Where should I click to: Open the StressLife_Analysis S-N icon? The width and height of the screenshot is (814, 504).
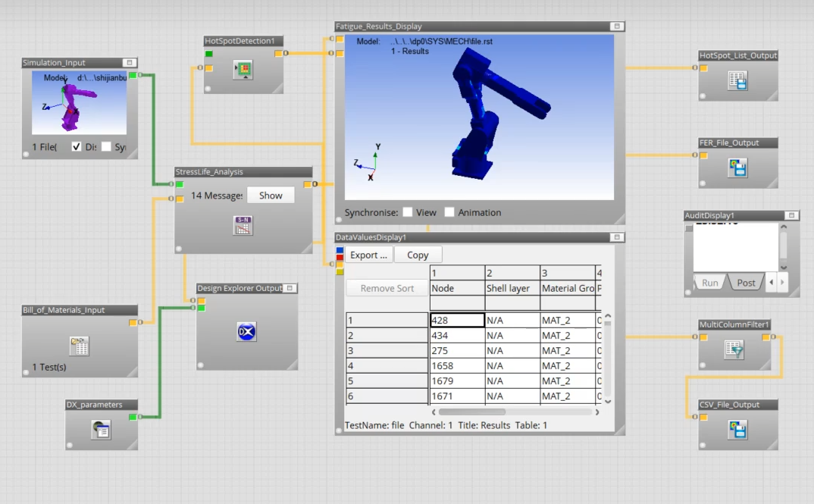click(243, 226)
